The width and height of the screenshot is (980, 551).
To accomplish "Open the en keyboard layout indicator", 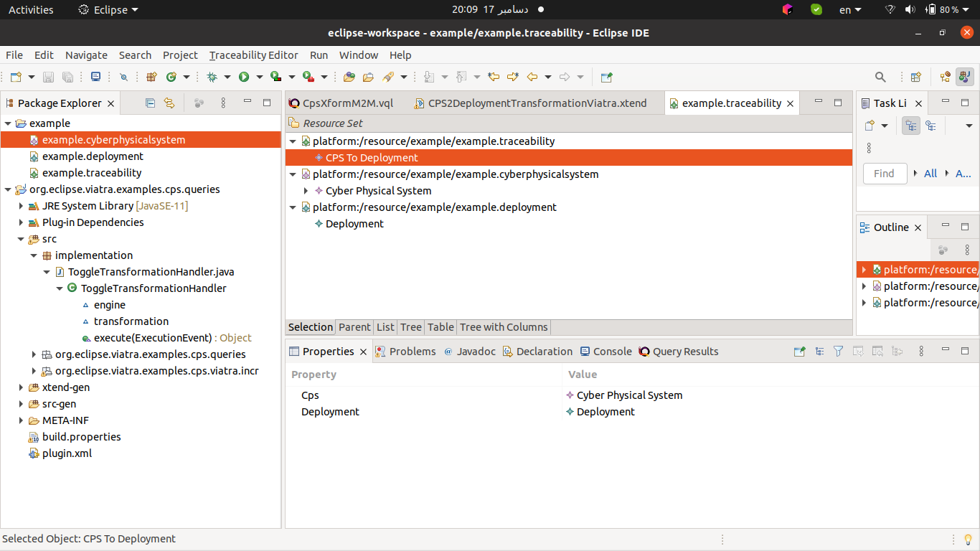I will click(851, 10).
